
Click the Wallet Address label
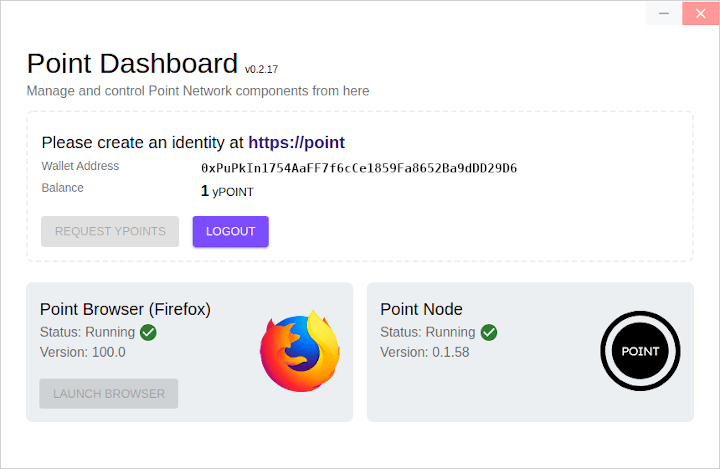pyautogui.click(x=80, y=166)
